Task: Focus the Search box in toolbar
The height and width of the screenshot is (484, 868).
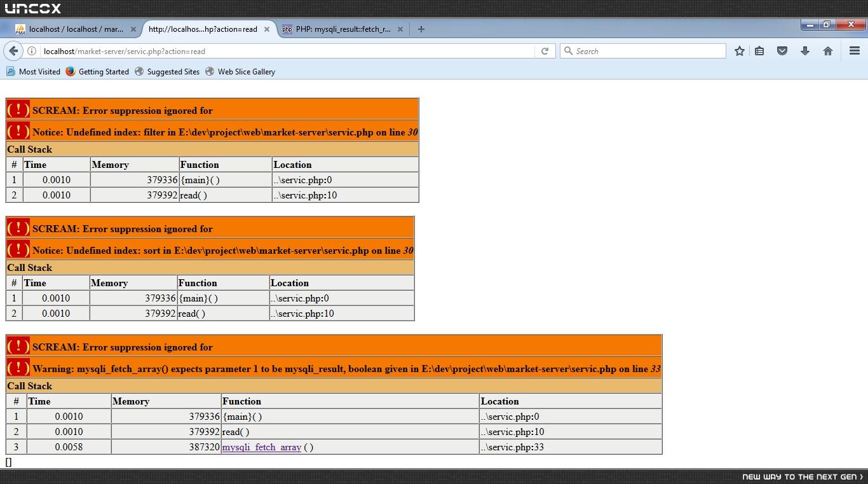Action: point(642,51)
